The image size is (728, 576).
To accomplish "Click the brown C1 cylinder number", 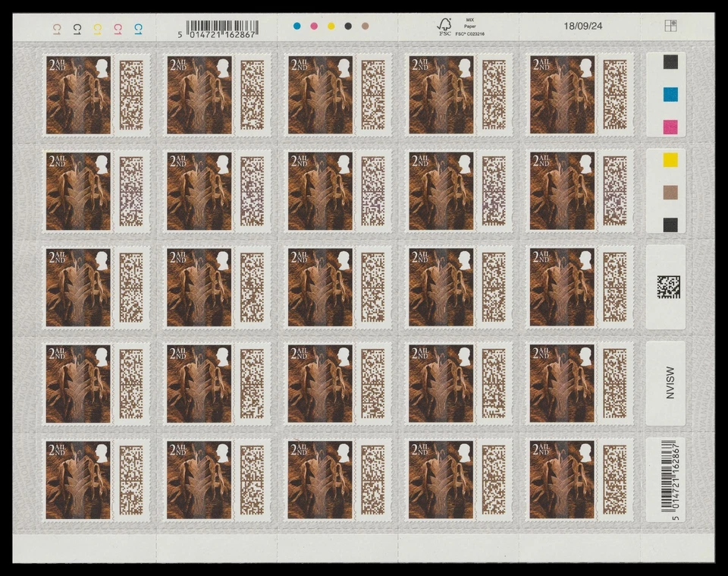I will (57, 30).
